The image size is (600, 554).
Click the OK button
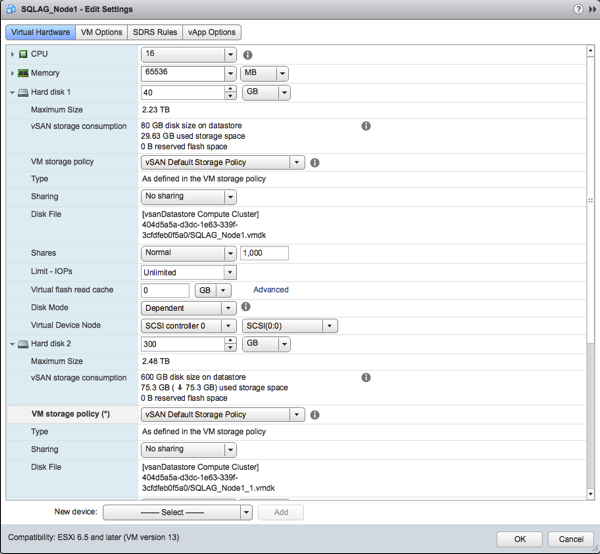[x=520, y=538]
